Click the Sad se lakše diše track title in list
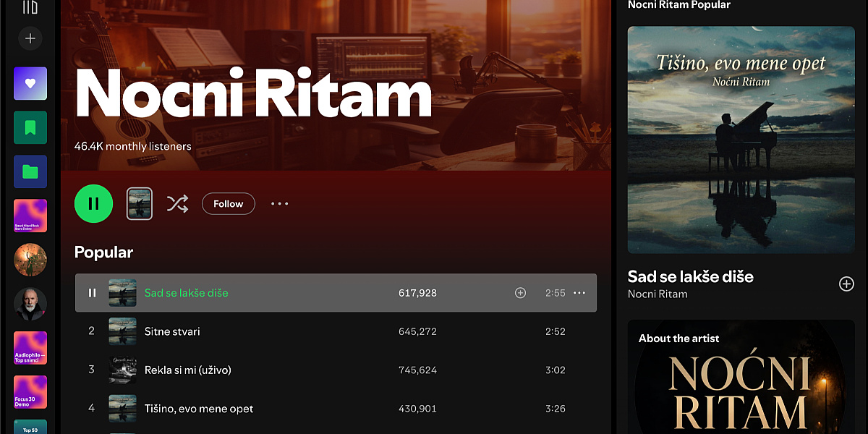This screenshot has width=868, height=434. pyautogui.click(x=187, y=293)
